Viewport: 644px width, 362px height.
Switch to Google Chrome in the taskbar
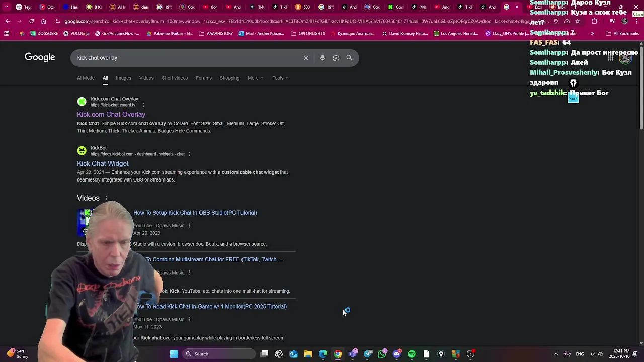338,354
